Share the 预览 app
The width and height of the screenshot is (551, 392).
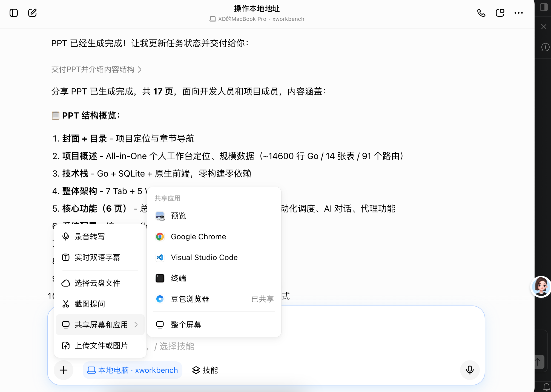214,216
